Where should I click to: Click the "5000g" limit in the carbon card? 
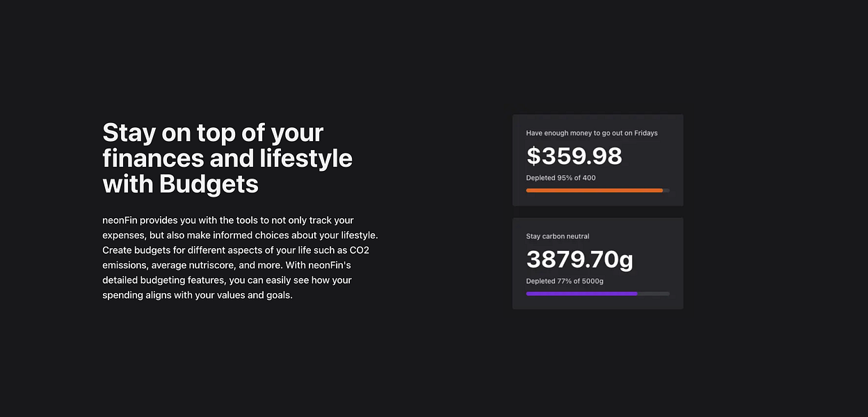pos(593,281)
